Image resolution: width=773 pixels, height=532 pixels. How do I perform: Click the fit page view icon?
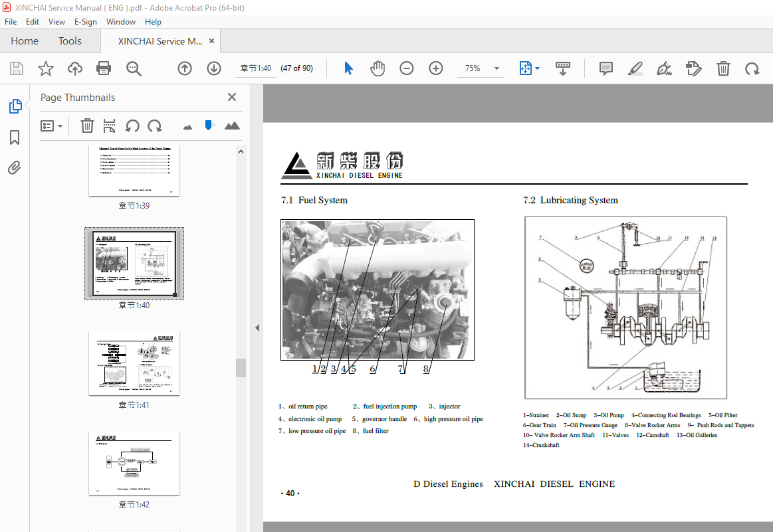[x=526, y=68]
